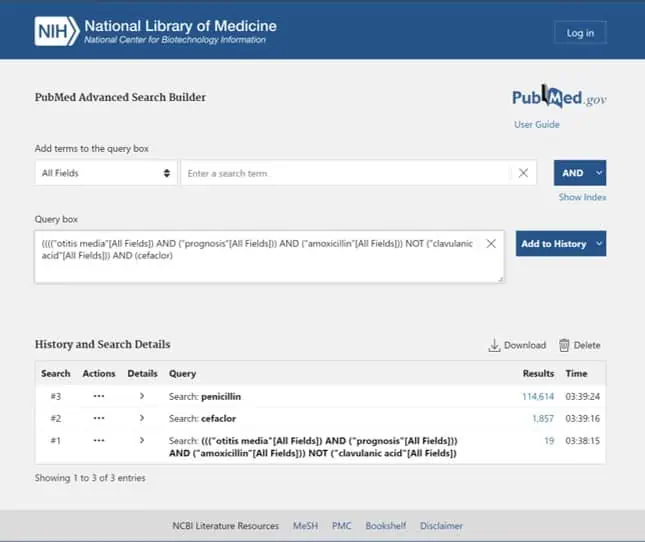Open actions menu for search #2
The height and width of the screenshot is (542, 645).
pos(99,418)
